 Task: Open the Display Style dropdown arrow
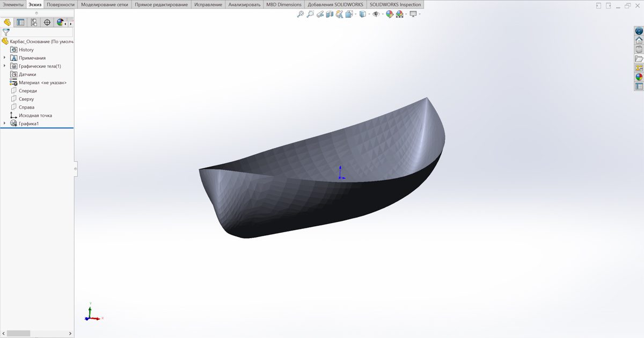[369, 15]
